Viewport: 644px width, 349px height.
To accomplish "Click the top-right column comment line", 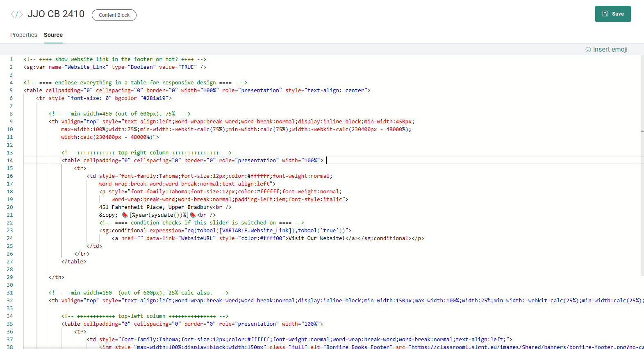I will (146, 153).
